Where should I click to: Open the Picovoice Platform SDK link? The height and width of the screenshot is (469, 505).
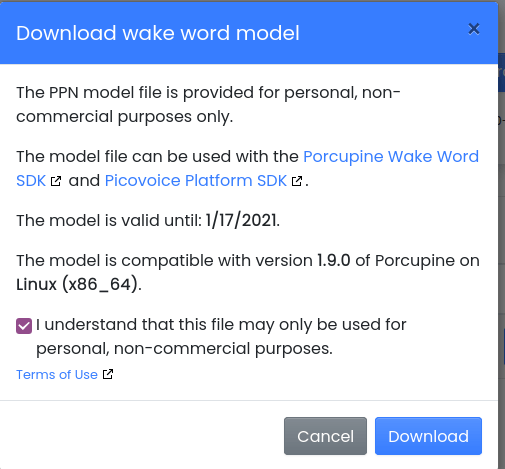[196, 181]
